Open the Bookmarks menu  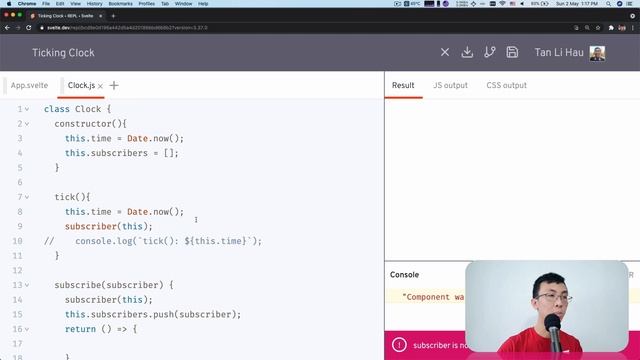[x=120, y=4]
